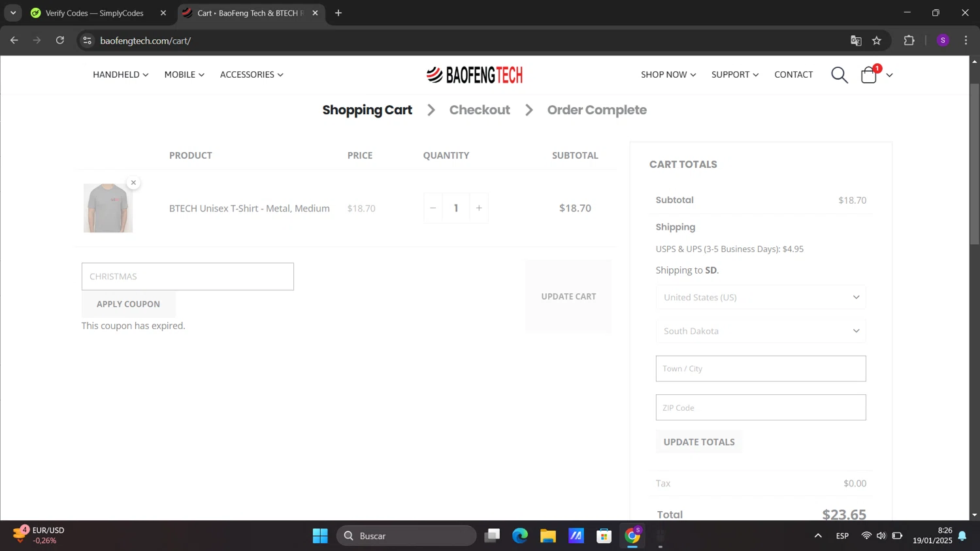Go to the Checkout step

(480, 110)
